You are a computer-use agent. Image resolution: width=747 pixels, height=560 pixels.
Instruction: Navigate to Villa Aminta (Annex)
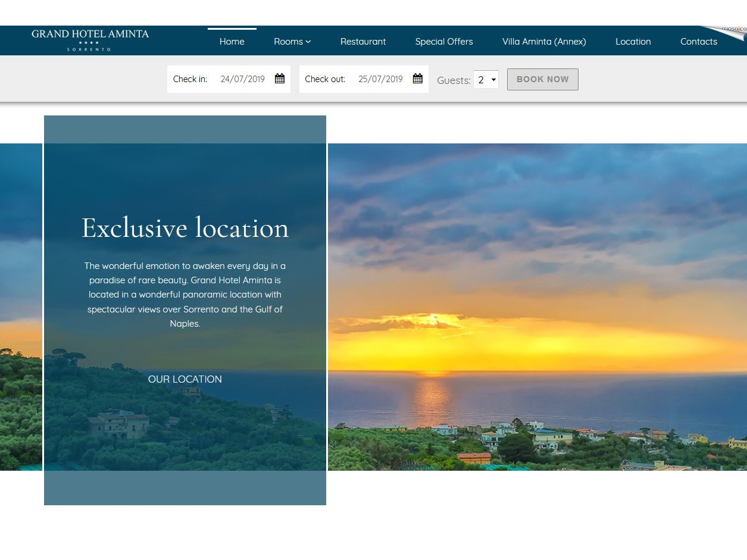pyautogui.click(x=544, y=42)
